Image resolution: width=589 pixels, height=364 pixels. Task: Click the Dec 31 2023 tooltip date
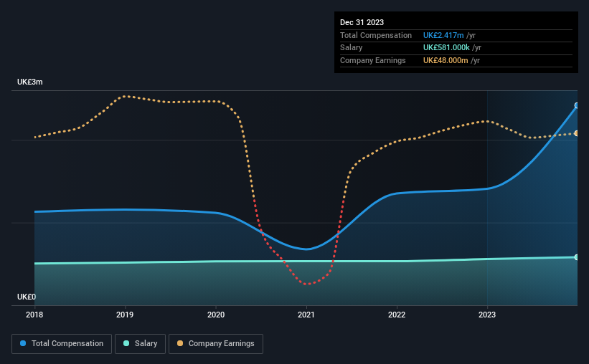[x=362, y=22]
